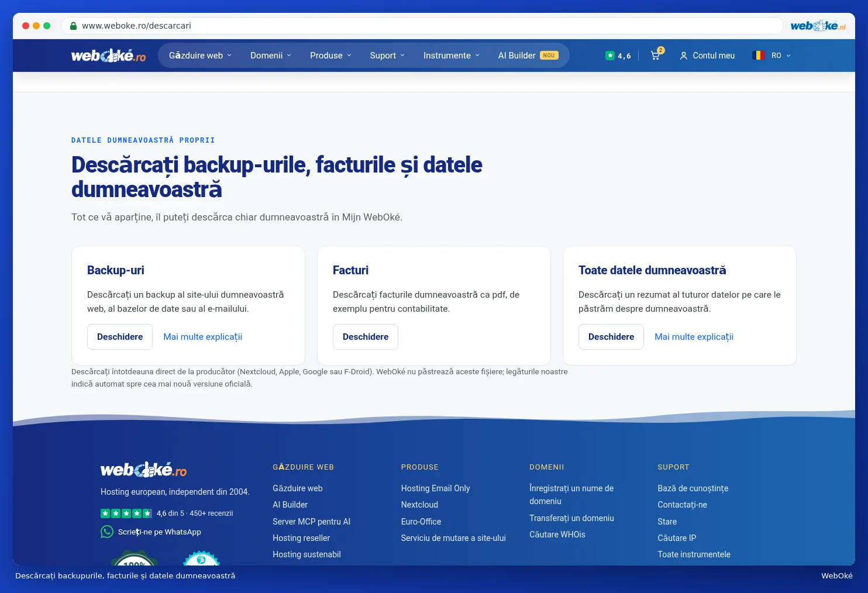Open Mai multe explicații for Backup-uri
The width and height of the screenshot is (868, 593).
(x=202, y=337)
